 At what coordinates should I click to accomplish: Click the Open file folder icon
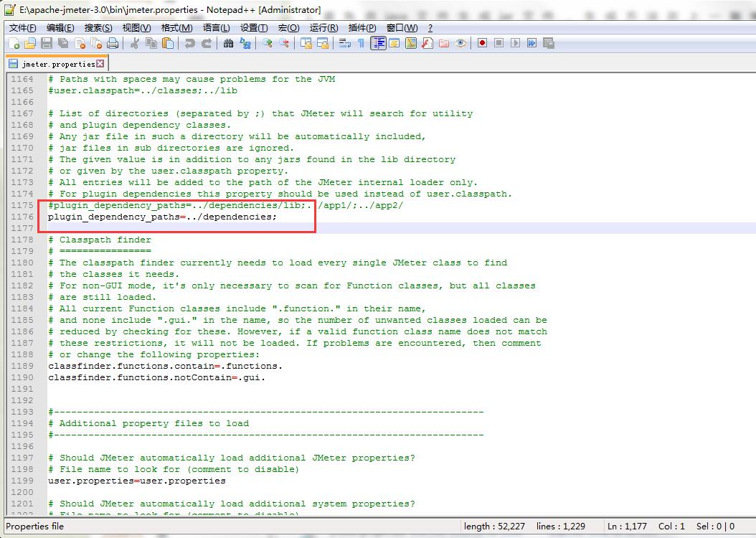click(x=30, y=43)
